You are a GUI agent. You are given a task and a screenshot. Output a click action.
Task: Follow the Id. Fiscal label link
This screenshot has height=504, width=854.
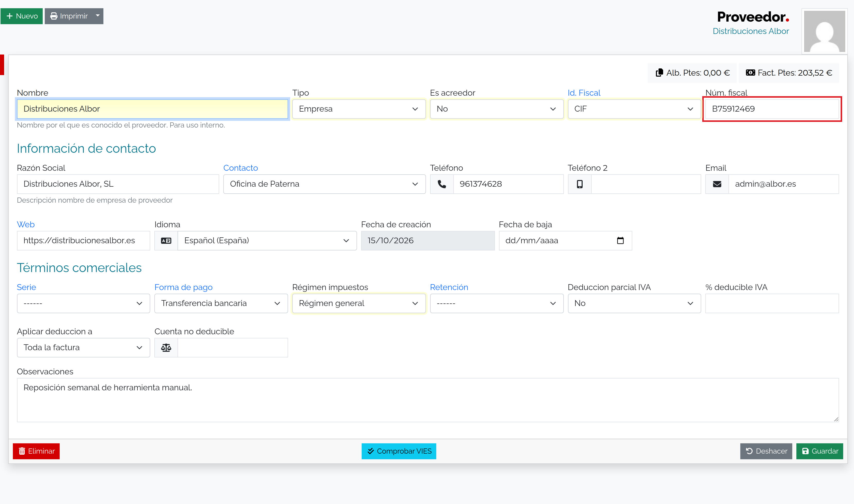click(x=584, y=93)
